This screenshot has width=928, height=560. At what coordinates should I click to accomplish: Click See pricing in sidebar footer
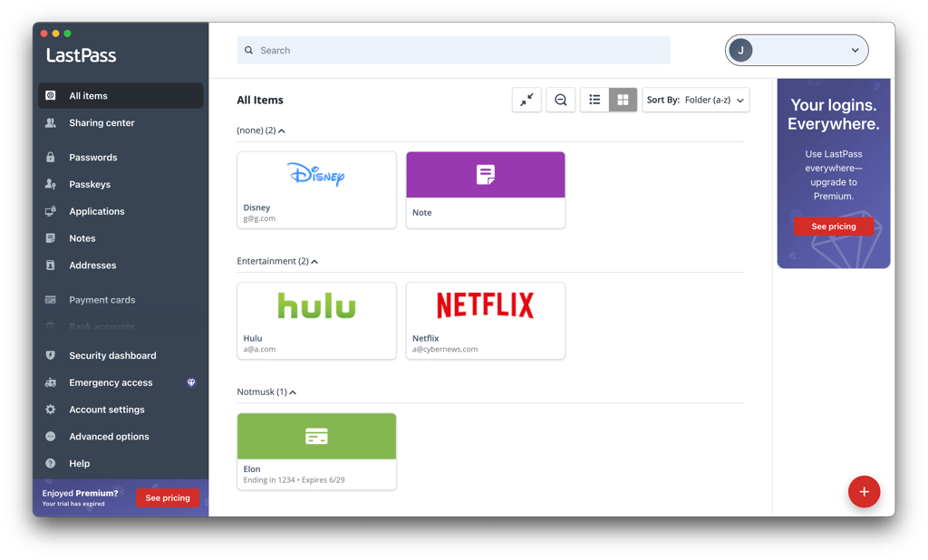click(x=168, y=497)
